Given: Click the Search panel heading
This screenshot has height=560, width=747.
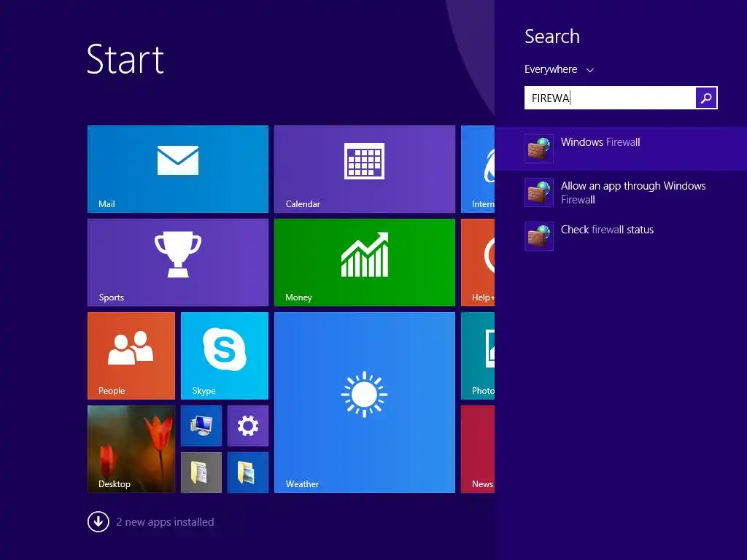Looking at the screenshot, I should [552, 36].
